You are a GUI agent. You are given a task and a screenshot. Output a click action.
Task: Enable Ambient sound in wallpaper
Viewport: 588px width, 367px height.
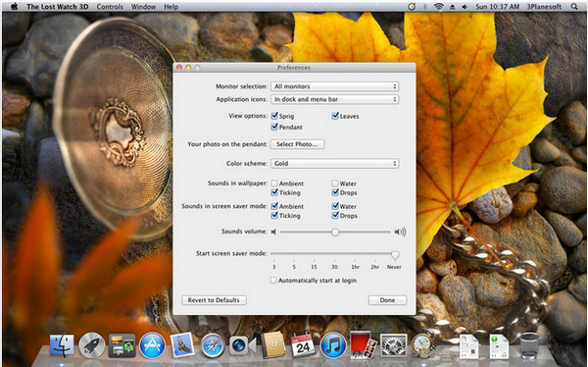(274, 183)
